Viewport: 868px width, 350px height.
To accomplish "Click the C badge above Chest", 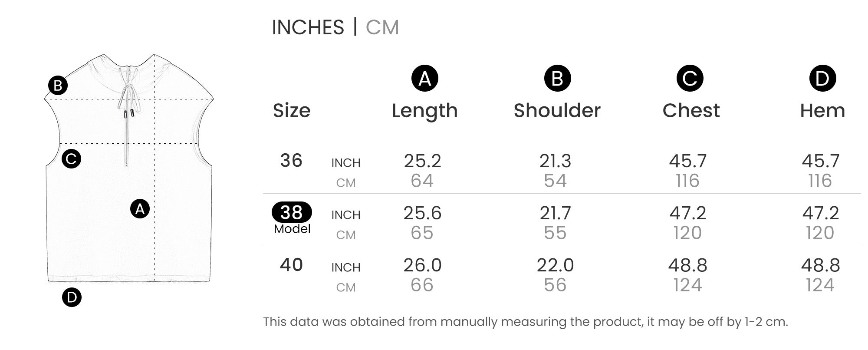I will (690, 78).
